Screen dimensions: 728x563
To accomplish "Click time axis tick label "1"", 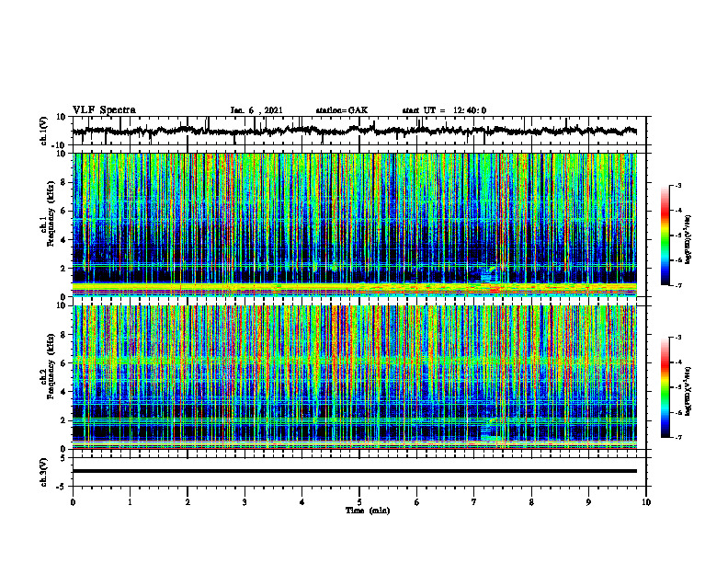I will pyautogui.click(x=130, y=502).
